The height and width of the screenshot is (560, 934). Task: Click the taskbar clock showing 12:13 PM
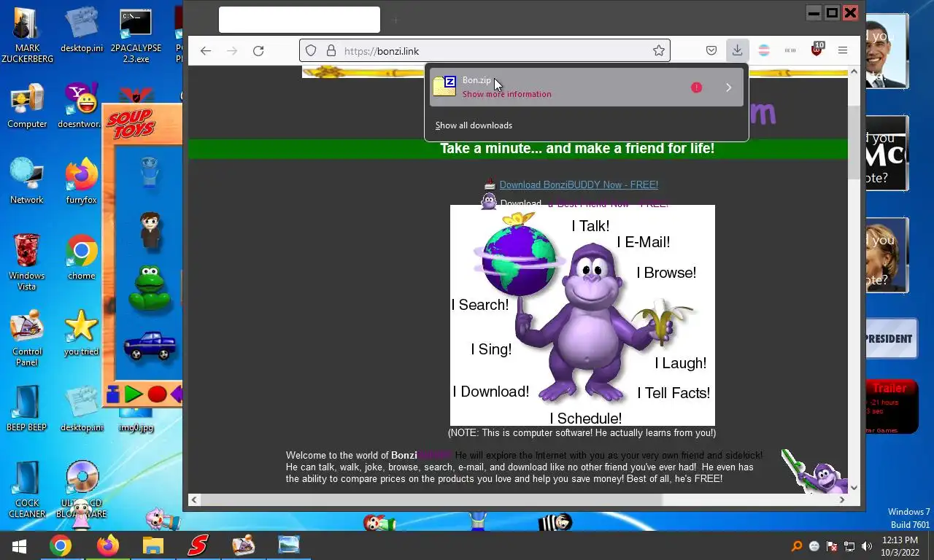pyautogui.click(x=900, y=546)
